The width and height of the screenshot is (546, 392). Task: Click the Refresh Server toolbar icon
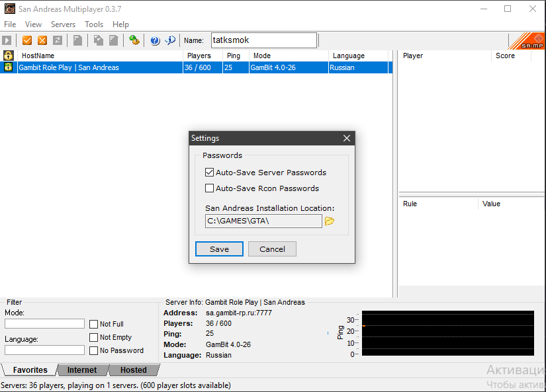(x=58, y=40)
